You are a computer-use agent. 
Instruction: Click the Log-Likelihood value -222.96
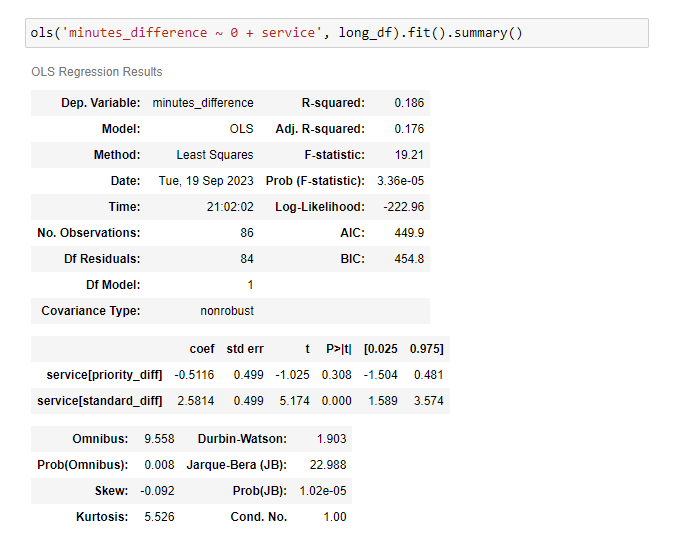(x=403, y=207)
